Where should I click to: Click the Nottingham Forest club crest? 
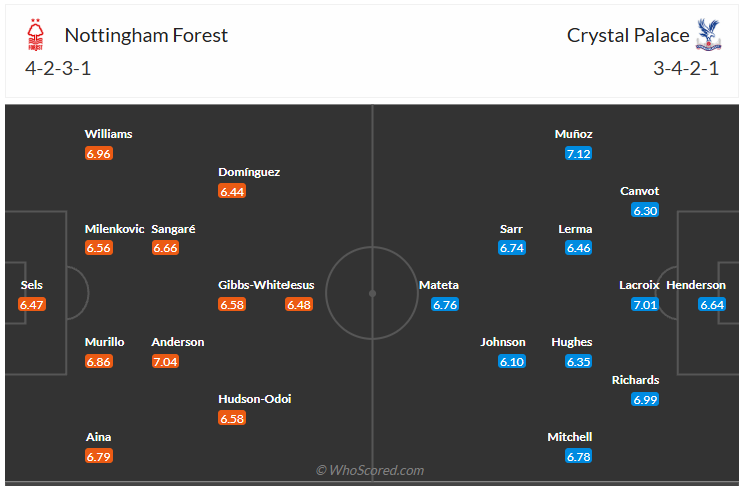click(36, 36)
